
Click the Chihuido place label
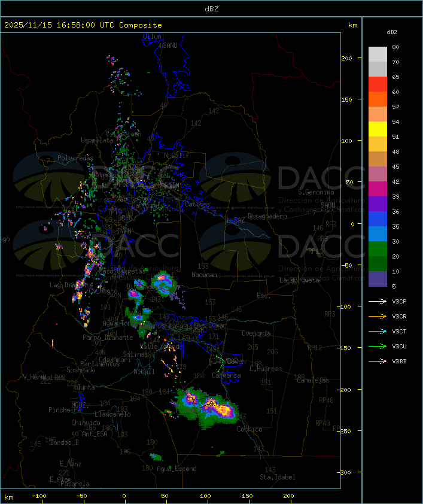pos(86,423)
